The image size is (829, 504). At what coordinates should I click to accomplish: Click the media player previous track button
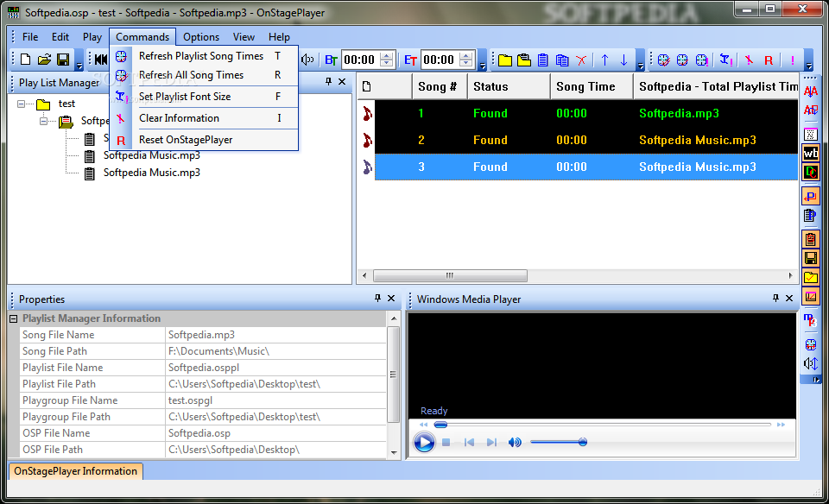469,443
